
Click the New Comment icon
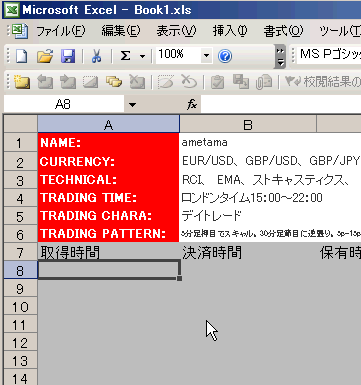(x=22, y=82)
